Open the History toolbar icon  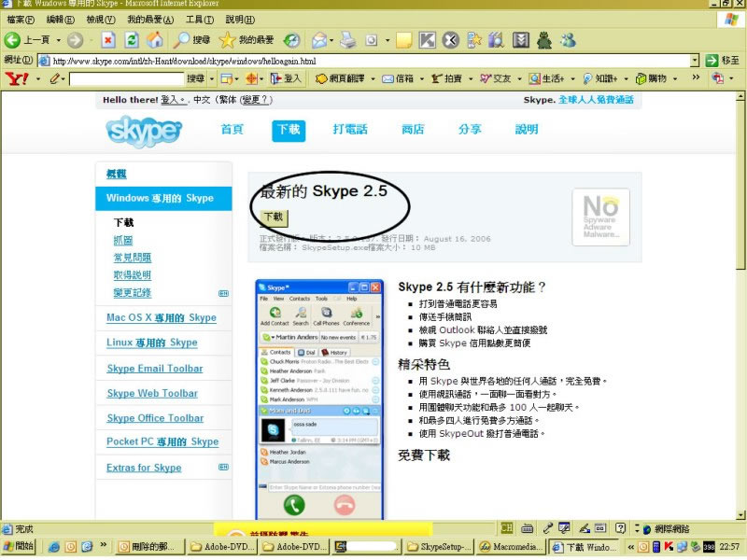pos(291,40)
